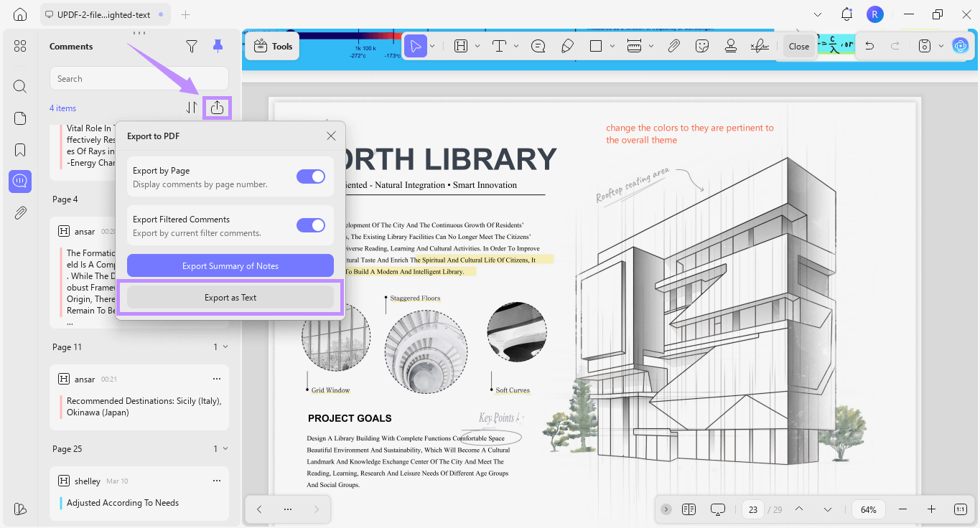The image size is (980, 528).
Task: Go to the previous page
Action: click(x=799, y=509)
